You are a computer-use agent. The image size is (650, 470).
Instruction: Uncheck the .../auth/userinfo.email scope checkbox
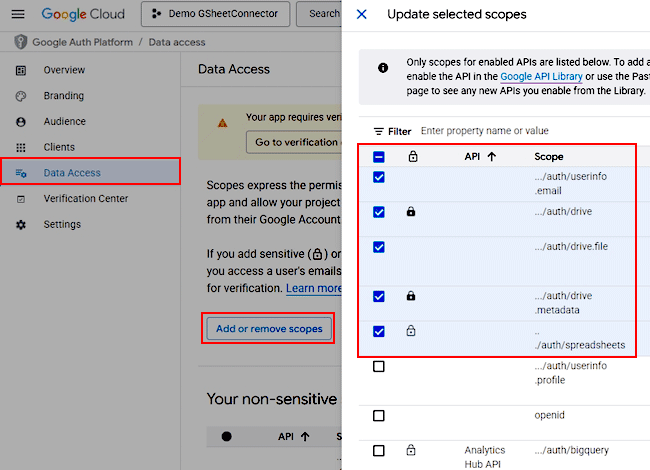coord(379,177)
